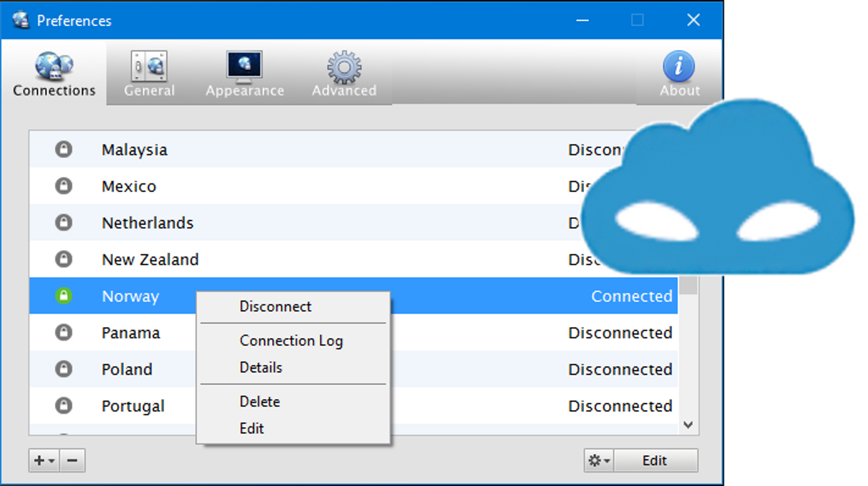Screen dimensions: 868x486
Task: Click the lock icon next to New Zealand
Action: click(x=64, y=259)
